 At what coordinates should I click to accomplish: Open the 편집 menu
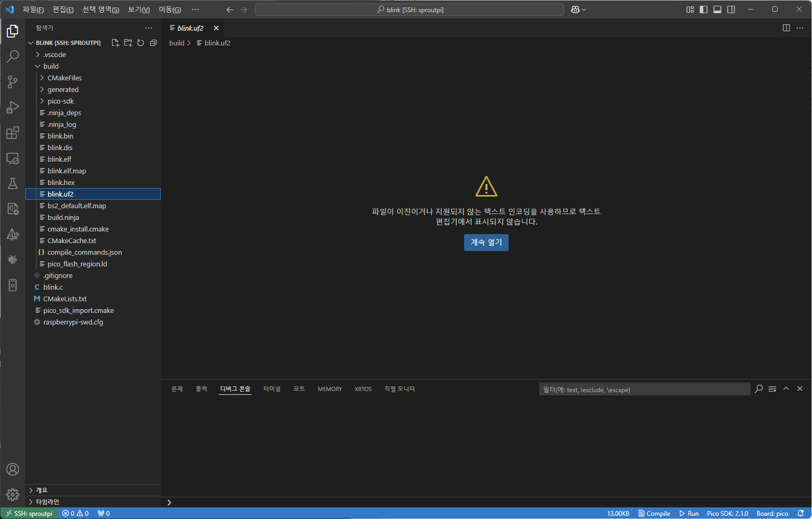coord(63,10)
